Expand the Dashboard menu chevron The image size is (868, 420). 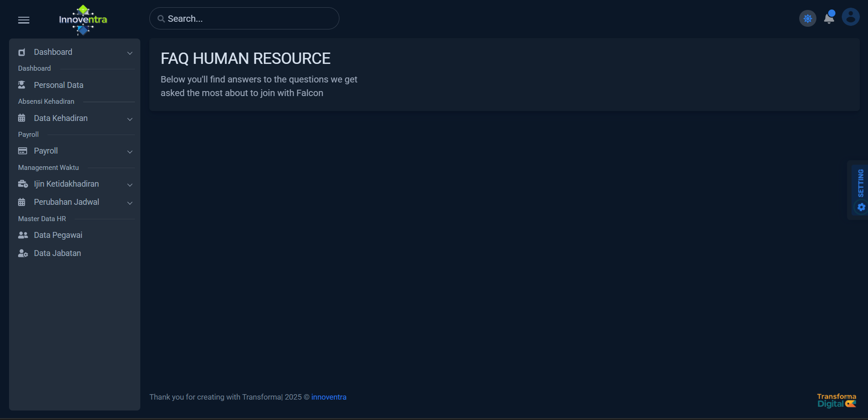130,53
